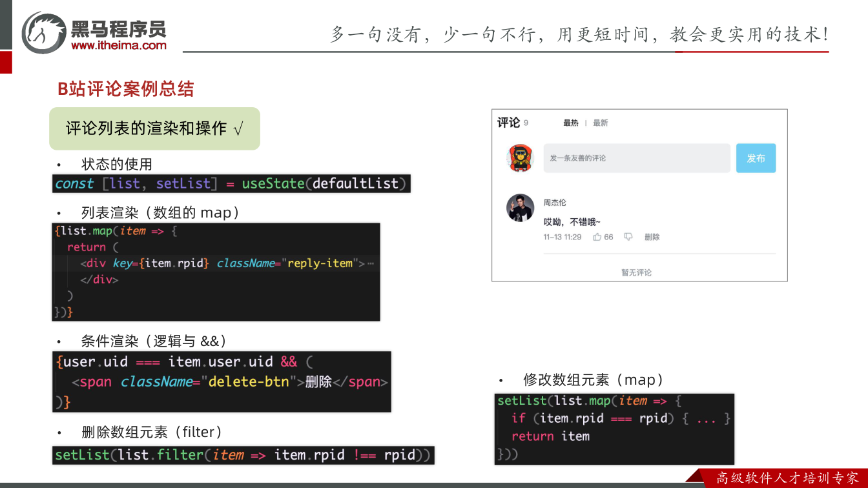Click the list.filter code snippet

243,455
